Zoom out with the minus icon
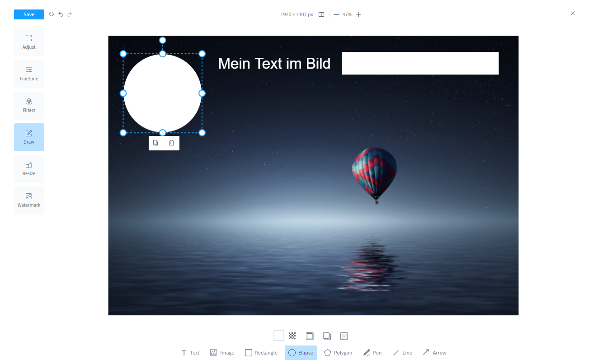The image size is (593, 364). 336,14
